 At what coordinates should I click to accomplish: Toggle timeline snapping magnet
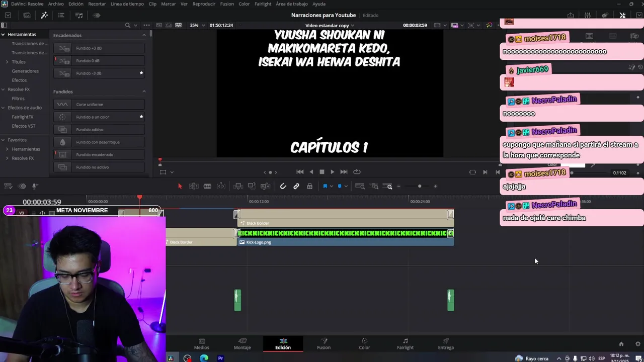tap(283, 186)
